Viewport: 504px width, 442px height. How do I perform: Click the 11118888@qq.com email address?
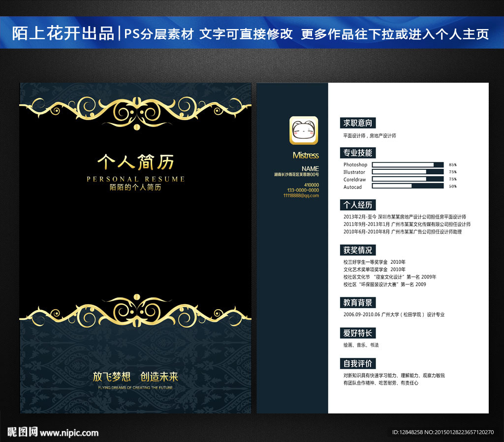tap(301, 195)
